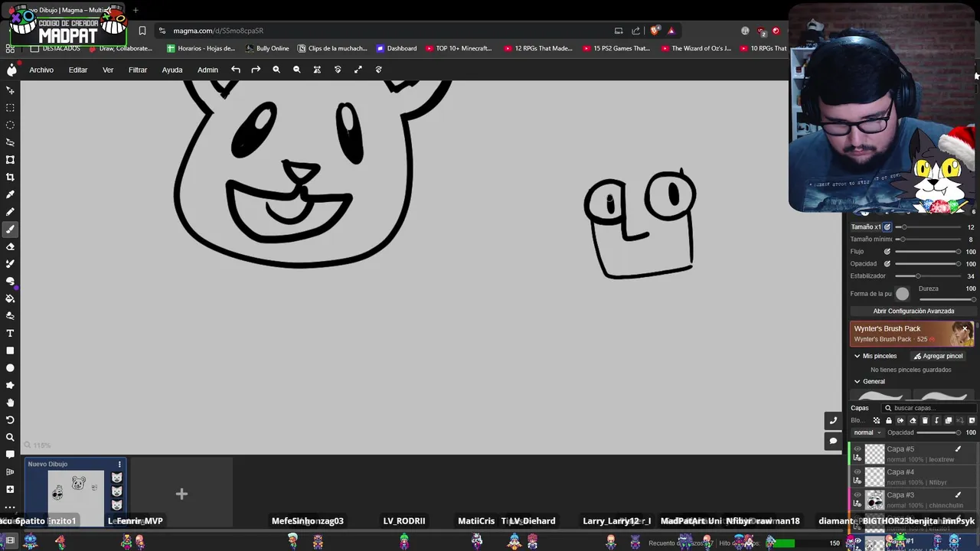The height and width of the screenshot is (551, 980).
Task: Open the voice call phone button
Action: 833,420
